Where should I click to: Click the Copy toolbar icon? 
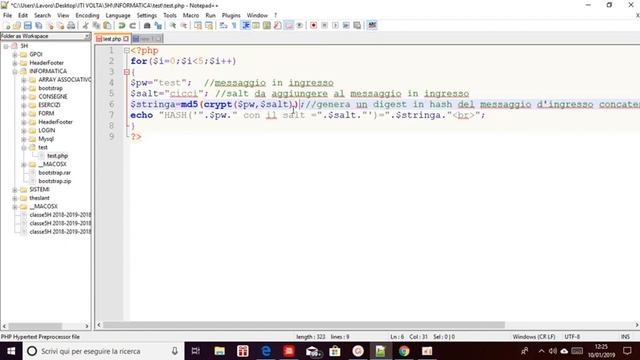pos(96,26)
